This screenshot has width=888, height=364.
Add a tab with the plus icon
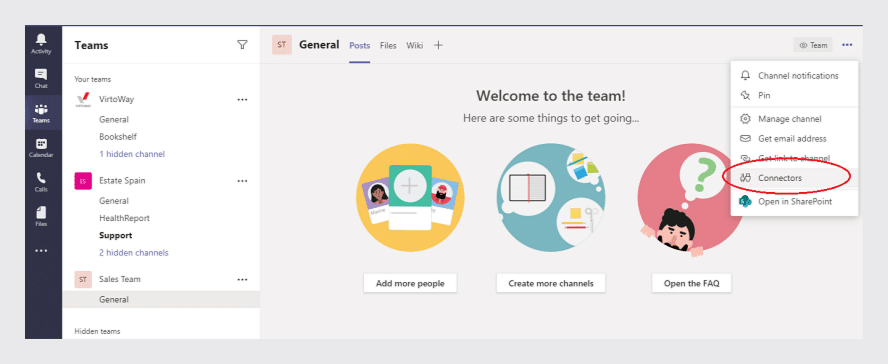(438, 45)
